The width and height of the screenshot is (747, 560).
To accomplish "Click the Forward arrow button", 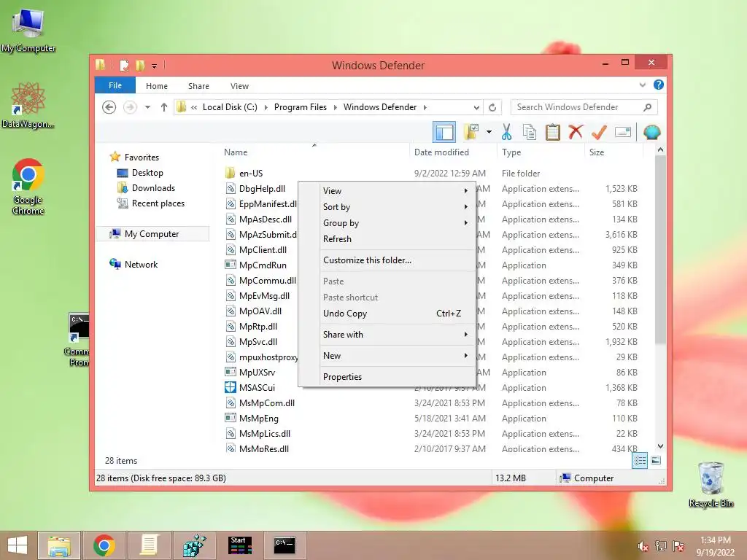I will (130, 107).
